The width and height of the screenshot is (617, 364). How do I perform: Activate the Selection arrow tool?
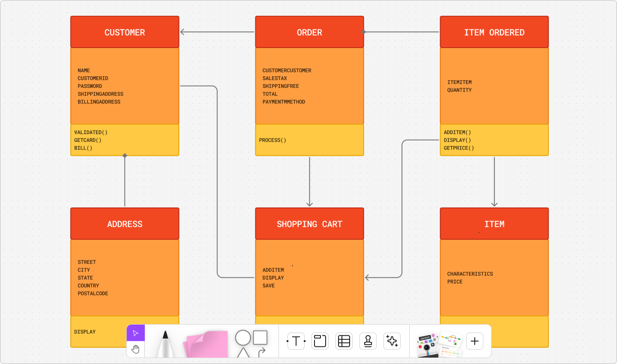click(135, 332)
